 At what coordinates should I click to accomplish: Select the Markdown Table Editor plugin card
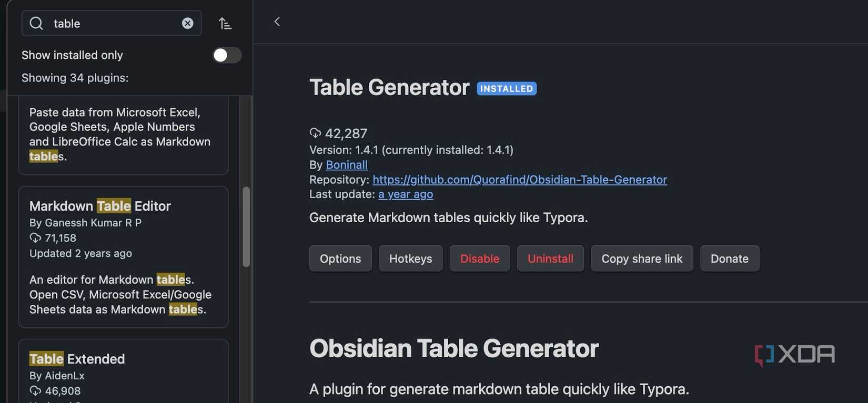pos(123,256)
